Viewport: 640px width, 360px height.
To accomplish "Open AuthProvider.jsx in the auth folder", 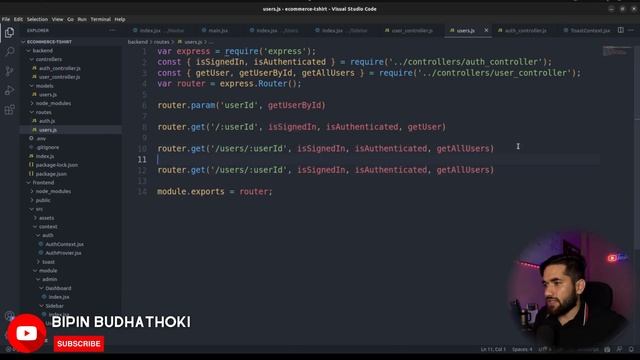I will coord(63,253).
